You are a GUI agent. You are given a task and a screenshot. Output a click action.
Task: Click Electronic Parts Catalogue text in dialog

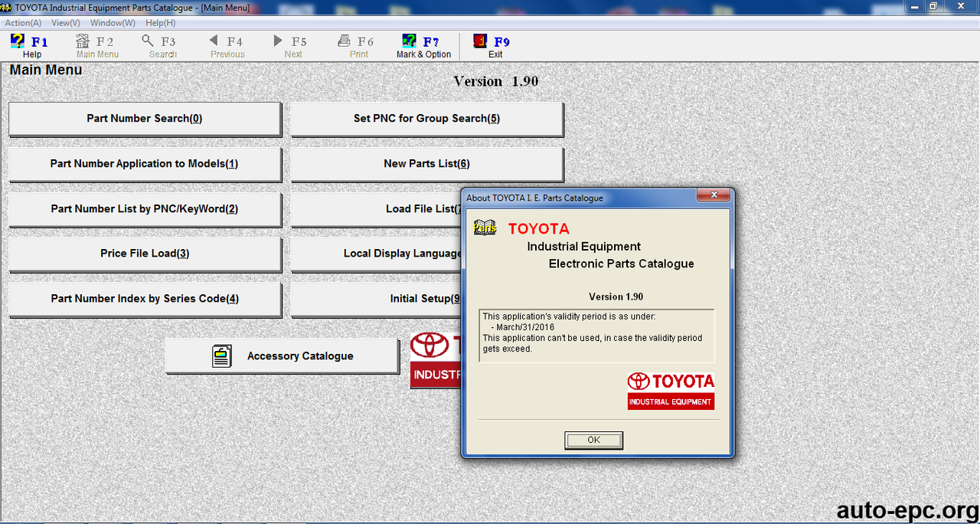click(622, 264)
